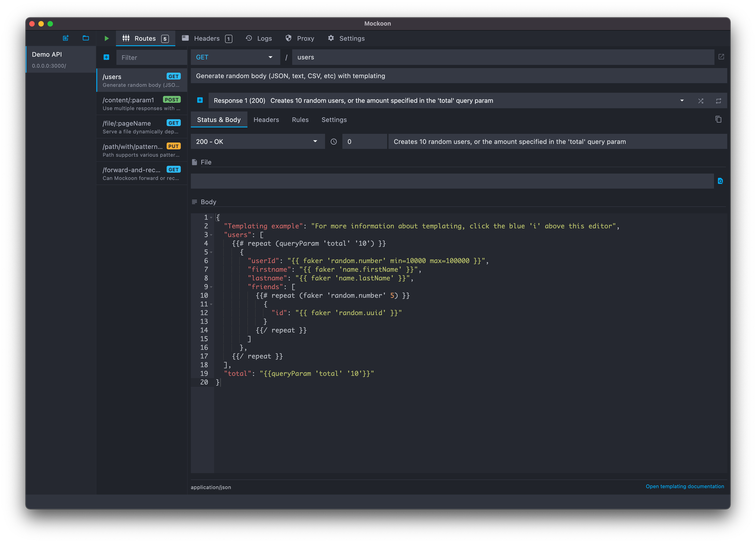This screenshot has width=756, height=543.
Task: Collapse the friends array fold at line 9
Action: click(x=211, y=287)
